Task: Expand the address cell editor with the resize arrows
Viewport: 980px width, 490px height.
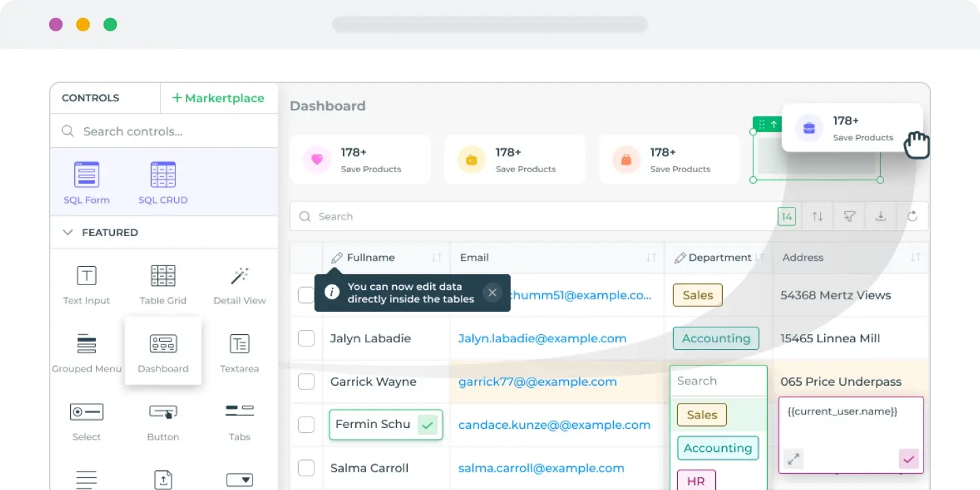Action: pos(793,459)
